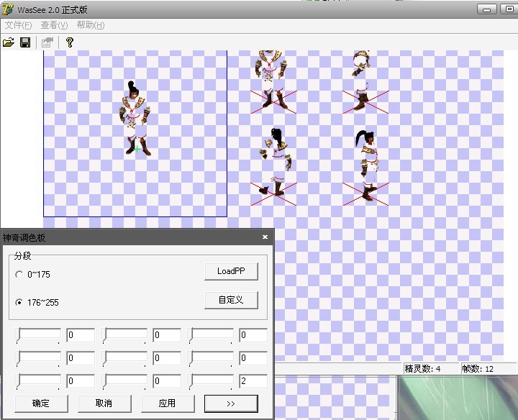Click the first row left slider
The width and height of the screenshot is (518, 420).
click(38, 335)
